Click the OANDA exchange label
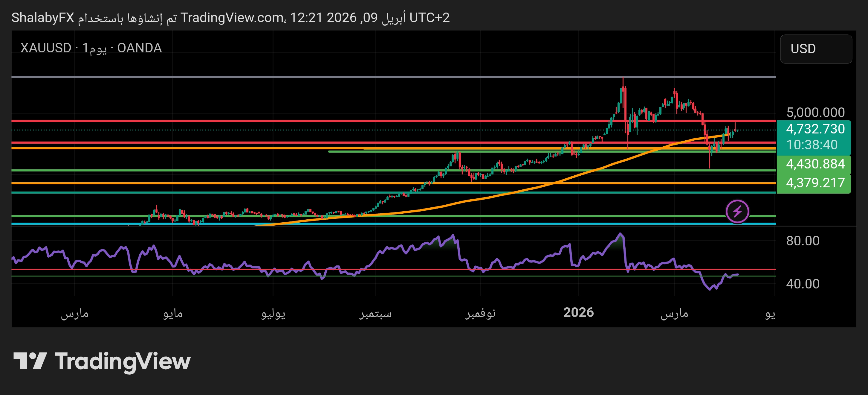This screenshot has width=868, height=395. tap(140, 48)
